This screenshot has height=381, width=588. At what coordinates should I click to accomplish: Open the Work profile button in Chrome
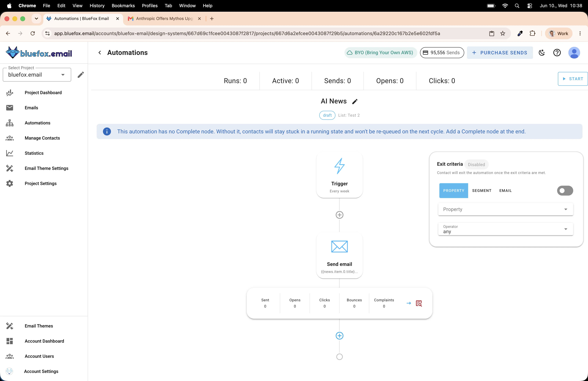coord(559,33)
